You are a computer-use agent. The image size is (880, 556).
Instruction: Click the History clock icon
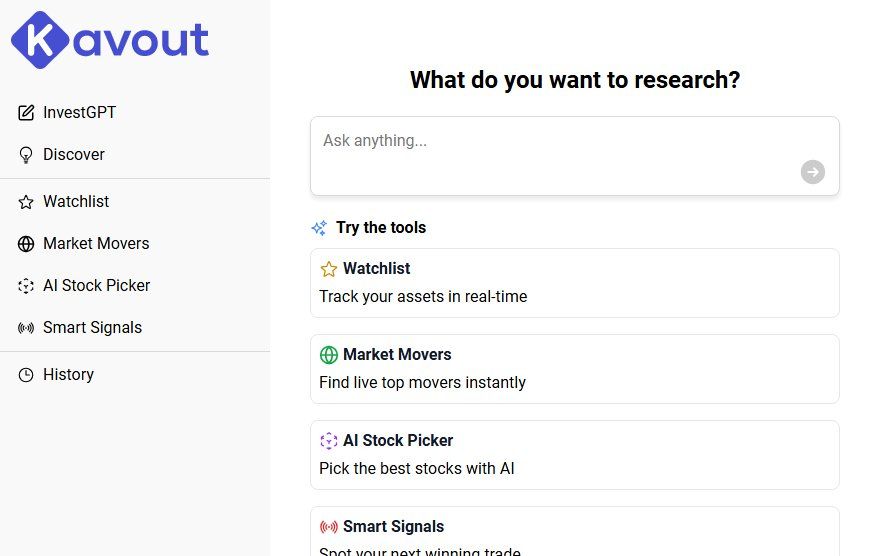(26, 375)
